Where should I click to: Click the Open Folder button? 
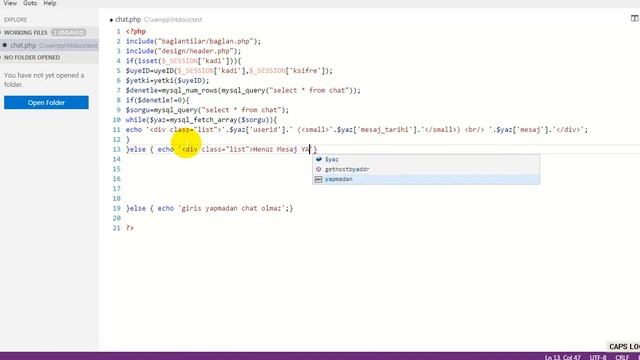tap(46, 102)
